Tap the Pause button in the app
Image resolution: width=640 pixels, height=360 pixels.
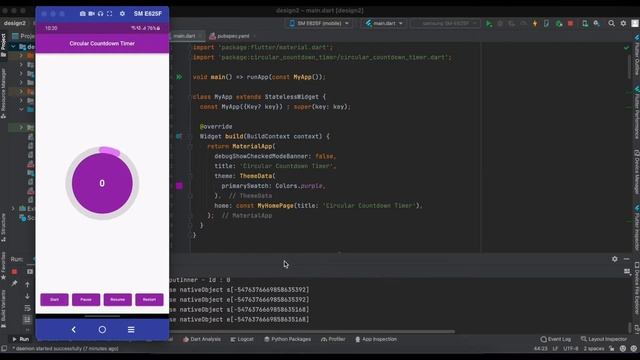click(x=86, y=300)
